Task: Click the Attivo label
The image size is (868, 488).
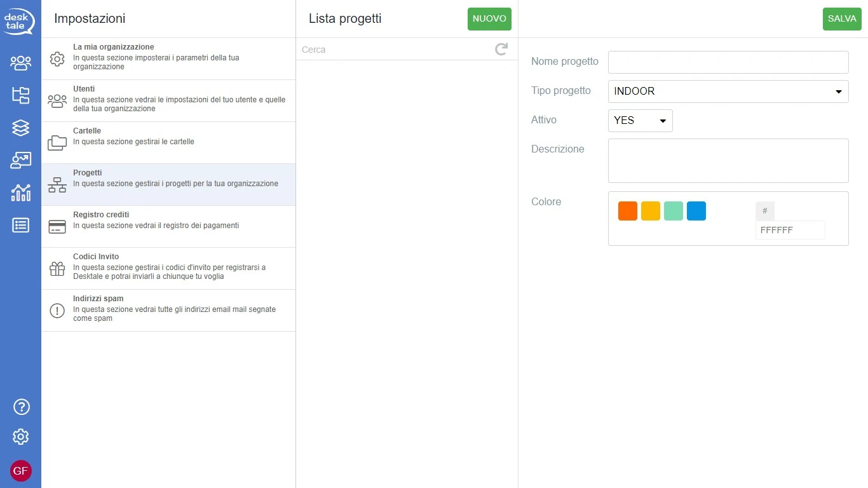Action: (544, 120)
